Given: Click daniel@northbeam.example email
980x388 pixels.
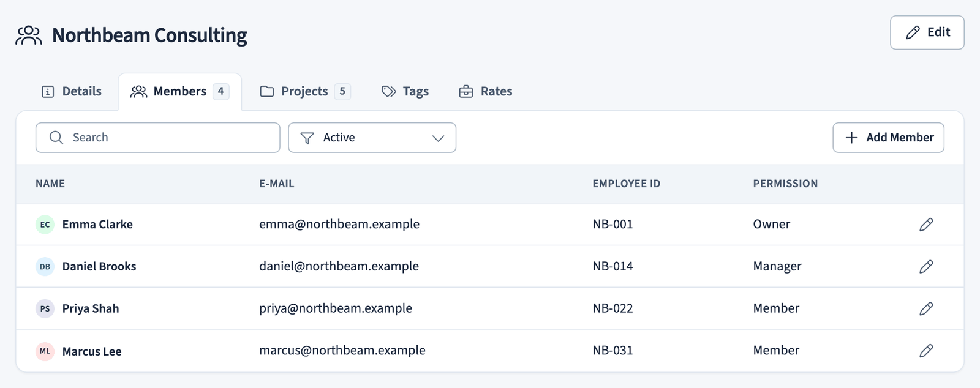Looking at the screenshot, I should point(339,266).
